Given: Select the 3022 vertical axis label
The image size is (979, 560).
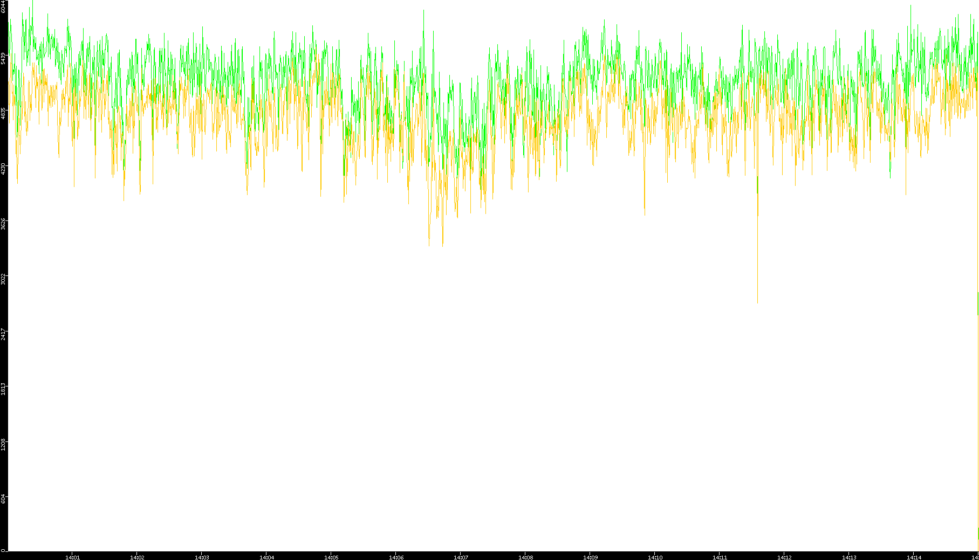Looking at the screenshot, I should (3, 279).
